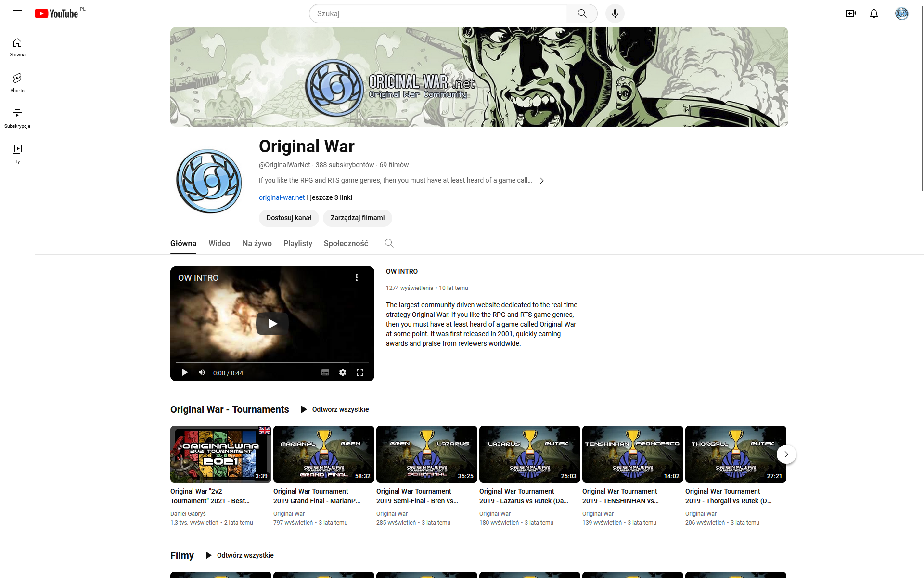Focus the Szukaj search field
Viewport: 924px width, 578px height.
[x=438, y=13]
